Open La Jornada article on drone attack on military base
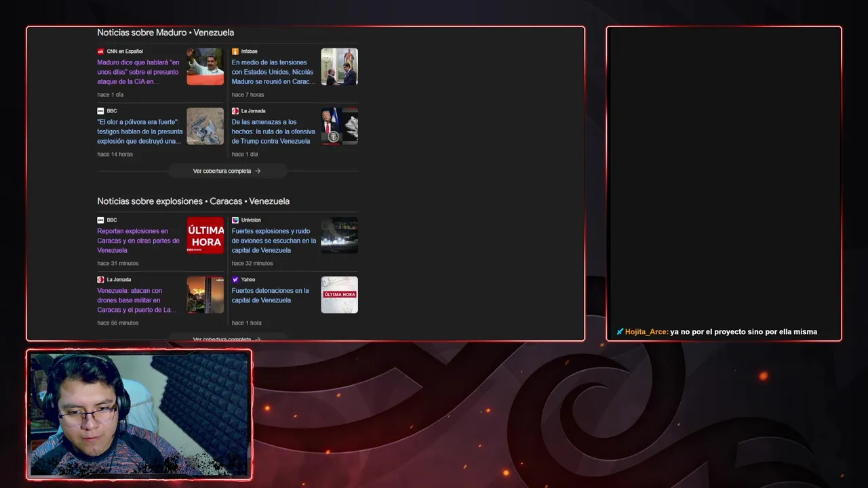The width and height of the screenshot is (868, 488). pos(137,300)
